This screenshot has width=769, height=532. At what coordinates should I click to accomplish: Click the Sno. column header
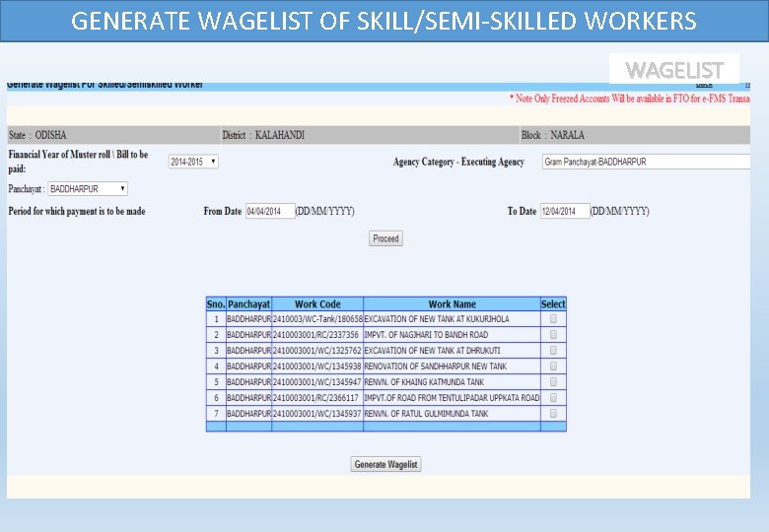coord(216,303)
